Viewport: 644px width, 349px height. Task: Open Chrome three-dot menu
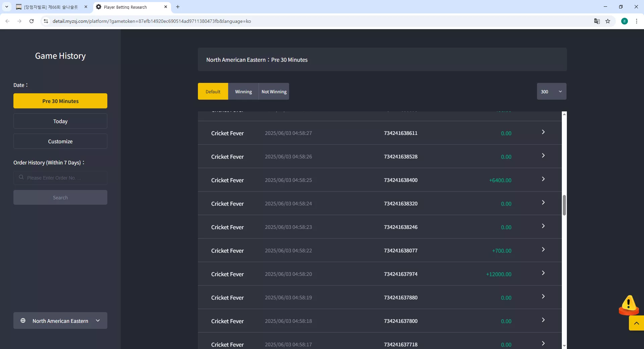click(637, 21)
